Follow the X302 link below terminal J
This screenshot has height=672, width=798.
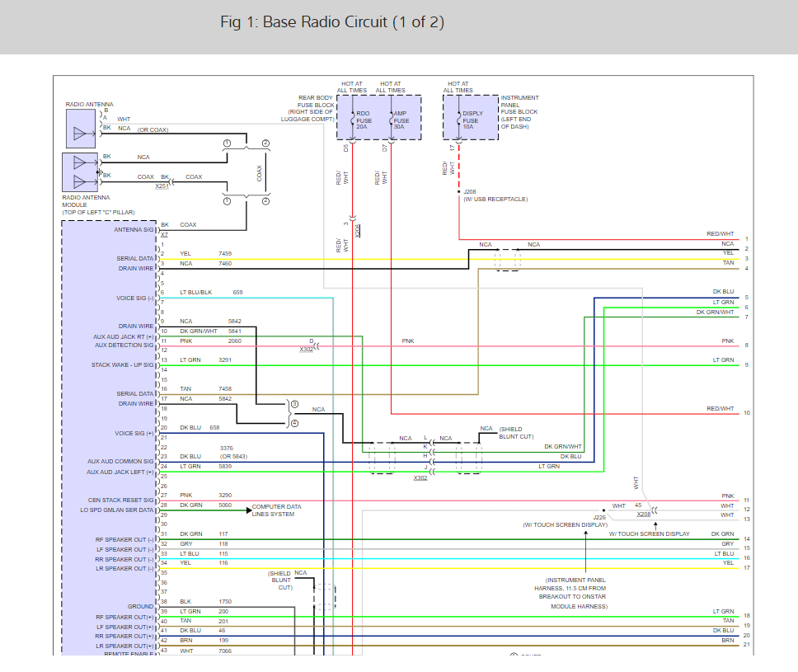click(420, 477)
